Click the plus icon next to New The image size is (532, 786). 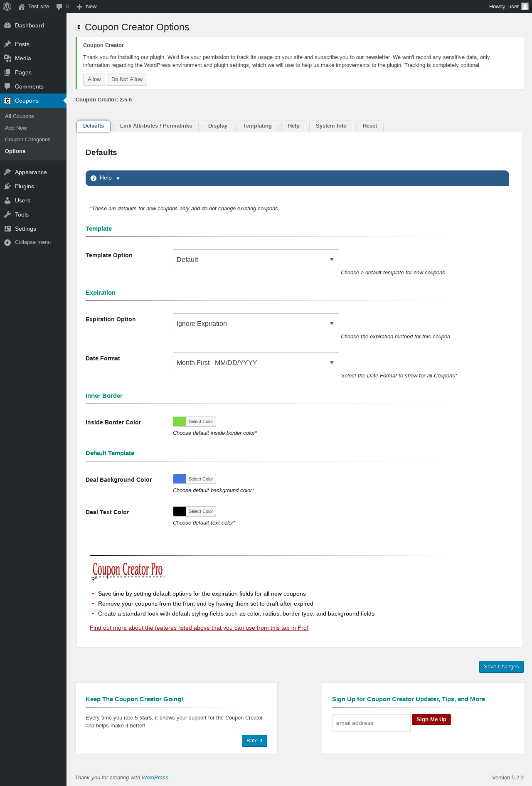tap(80, 7)
